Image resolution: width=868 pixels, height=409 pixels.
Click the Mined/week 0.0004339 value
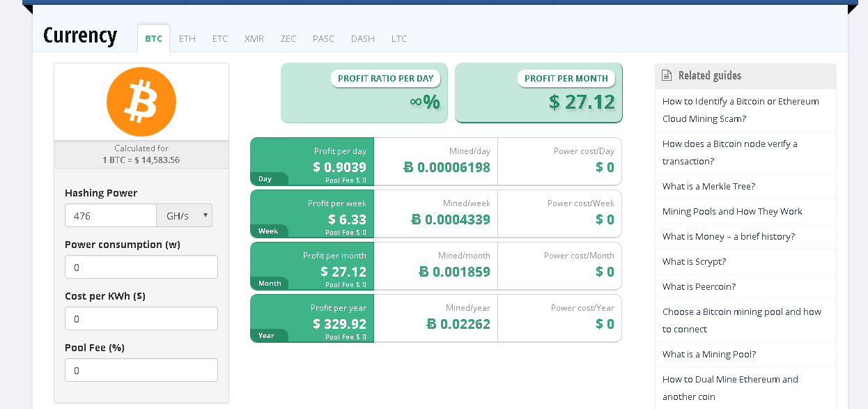pos(451,219)
